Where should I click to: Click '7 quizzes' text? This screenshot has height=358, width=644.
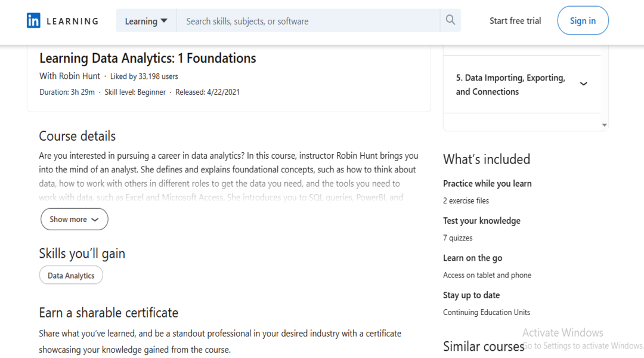pos(457,238)
